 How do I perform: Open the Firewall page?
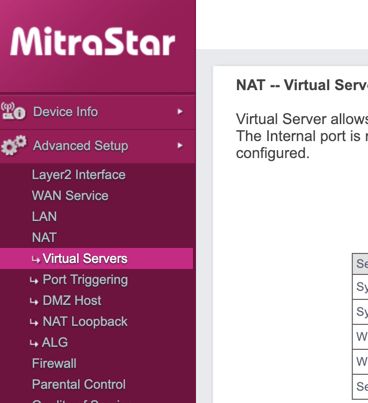pos(54,363)
